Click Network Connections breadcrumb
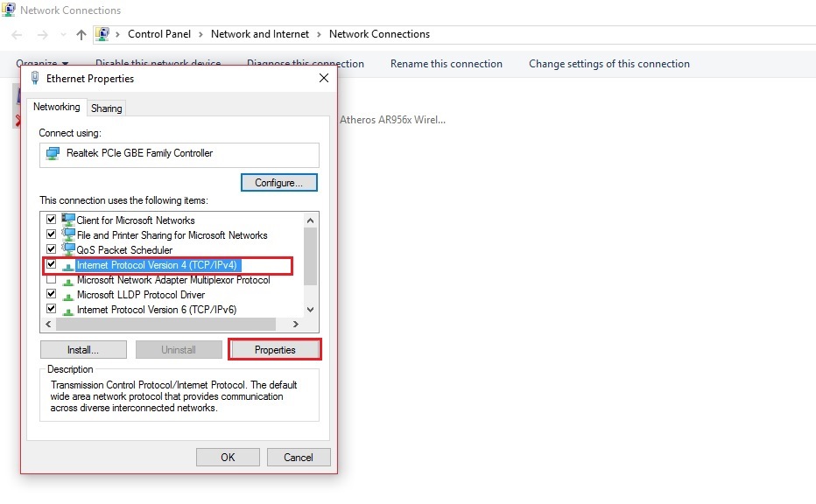 click(379, 34)
